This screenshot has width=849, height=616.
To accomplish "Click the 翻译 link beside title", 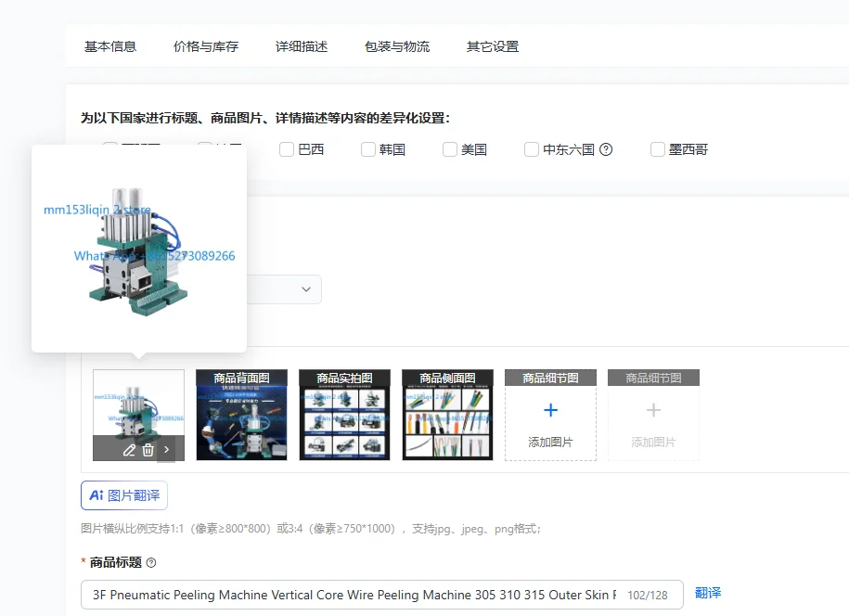I will click(x=708, y=593).
